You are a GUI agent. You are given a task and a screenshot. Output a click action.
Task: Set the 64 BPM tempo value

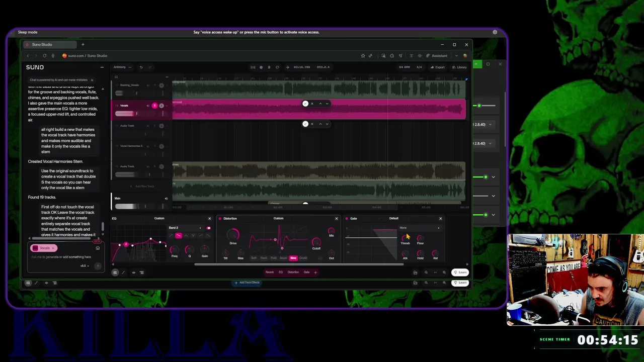click(x=405, y=67)
